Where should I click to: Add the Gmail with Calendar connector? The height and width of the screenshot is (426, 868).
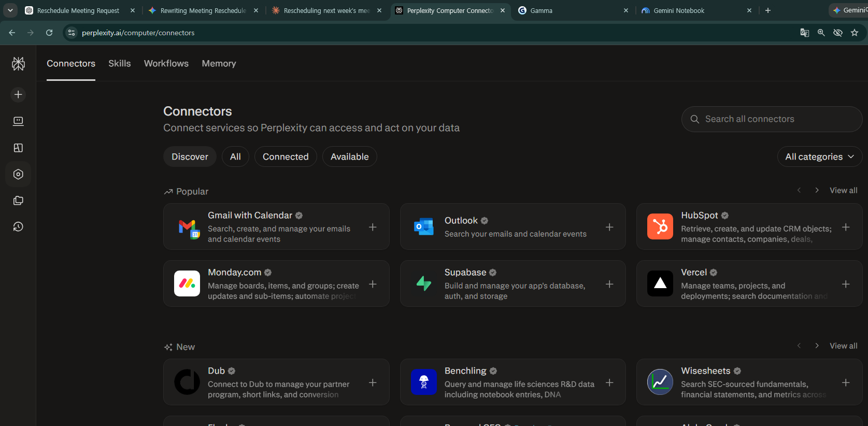click(373, 227)
